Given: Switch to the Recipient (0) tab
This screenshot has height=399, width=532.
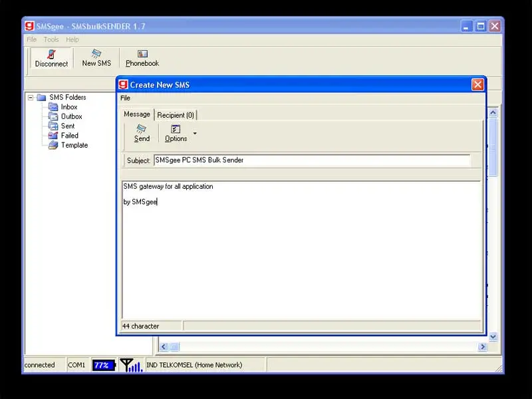Looking at the screenshot, I should tap(176, 114).
